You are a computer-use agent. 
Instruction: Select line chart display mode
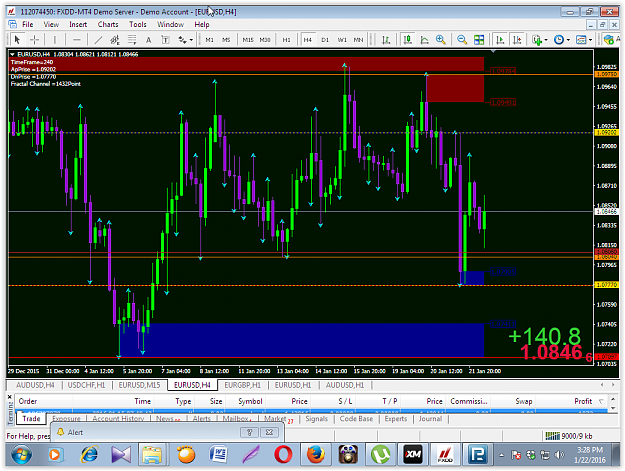click(425, 39)
